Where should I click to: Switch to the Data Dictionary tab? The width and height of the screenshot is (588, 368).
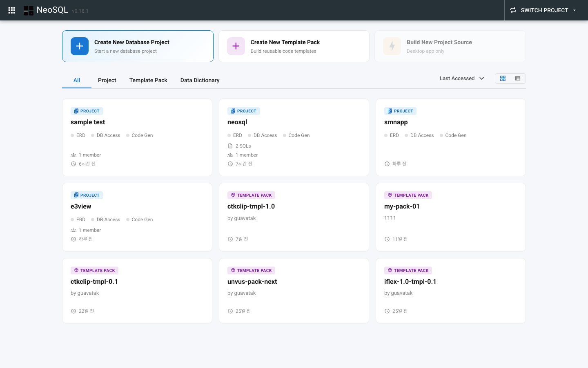click(x=200, y=80)
